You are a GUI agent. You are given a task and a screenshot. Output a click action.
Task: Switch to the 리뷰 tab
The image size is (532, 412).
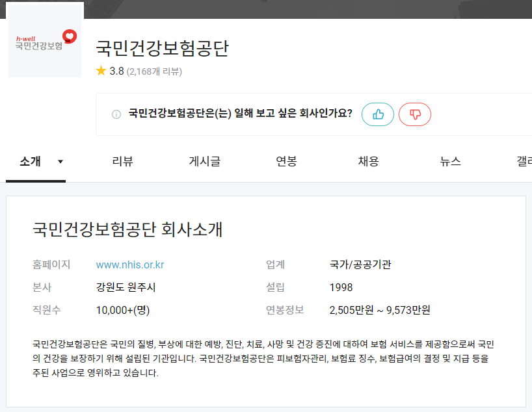point(122,161)
